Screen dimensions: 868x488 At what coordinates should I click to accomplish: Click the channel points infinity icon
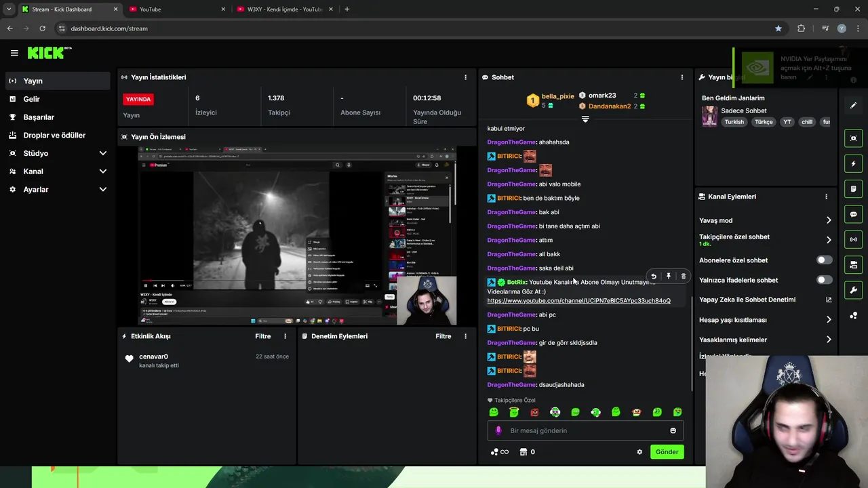click(499, 452)
